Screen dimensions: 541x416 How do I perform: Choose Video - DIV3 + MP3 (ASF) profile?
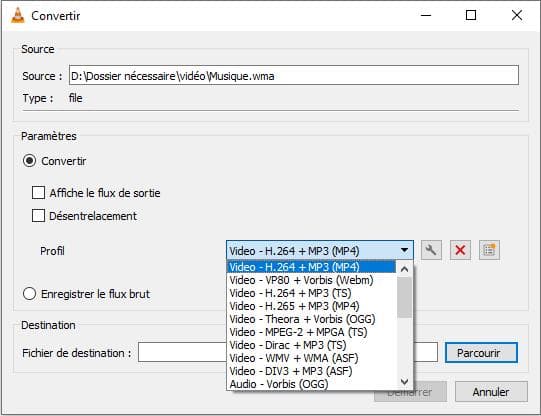click(x=311, y=372)
